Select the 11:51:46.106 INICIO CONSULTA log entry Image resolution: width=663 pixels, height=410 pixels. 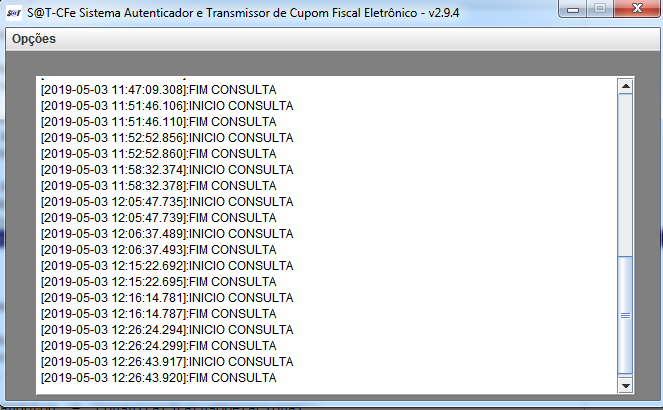coord(167,106)
